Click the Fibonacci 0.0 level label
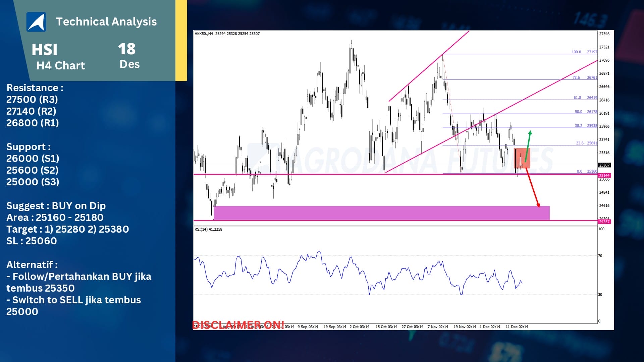The height and width of the screenshot is (362, 644). click(579, 171)
